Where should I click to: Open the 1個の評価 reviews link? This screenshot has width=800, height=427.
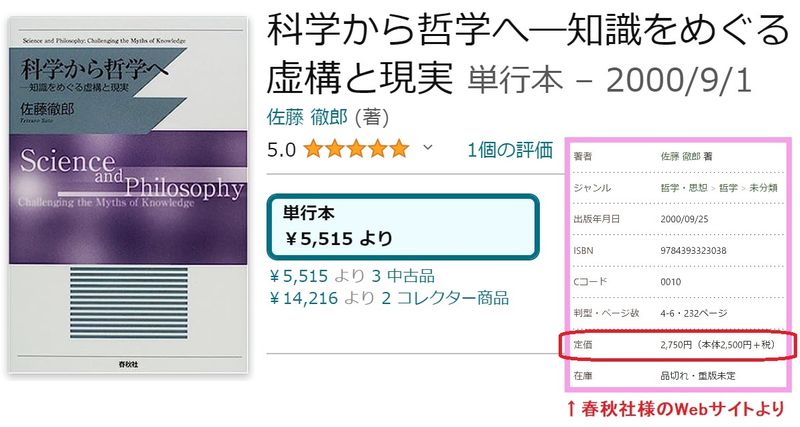[510, 149]
